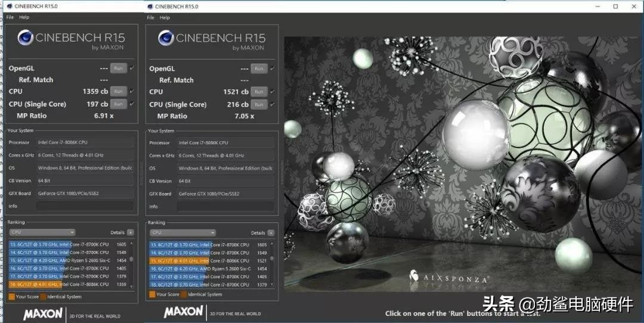Select rank 18 i7-8086K row scoring 1359 left

click(x=68, y=284)
